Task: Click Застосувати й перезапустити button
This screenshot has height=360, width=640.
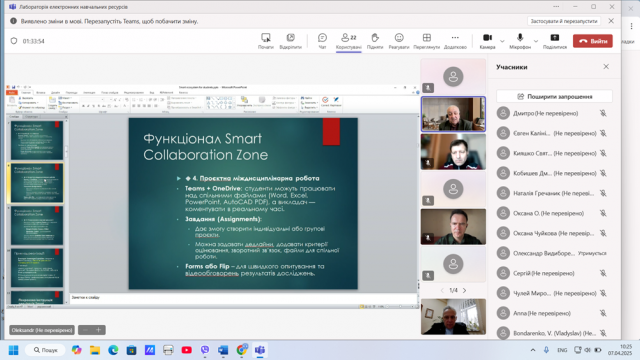Action: point(564,21)
